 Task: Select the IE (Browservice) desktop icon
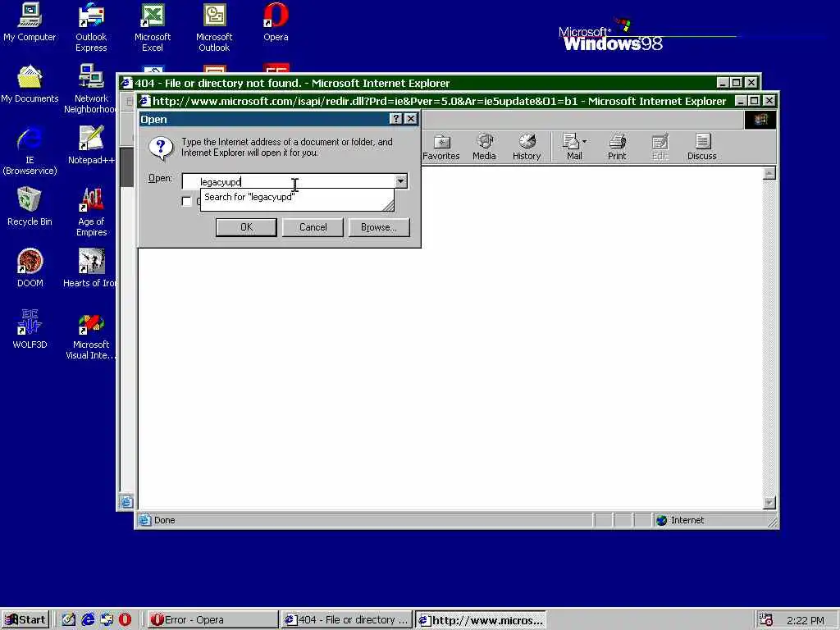coord(30,150)
